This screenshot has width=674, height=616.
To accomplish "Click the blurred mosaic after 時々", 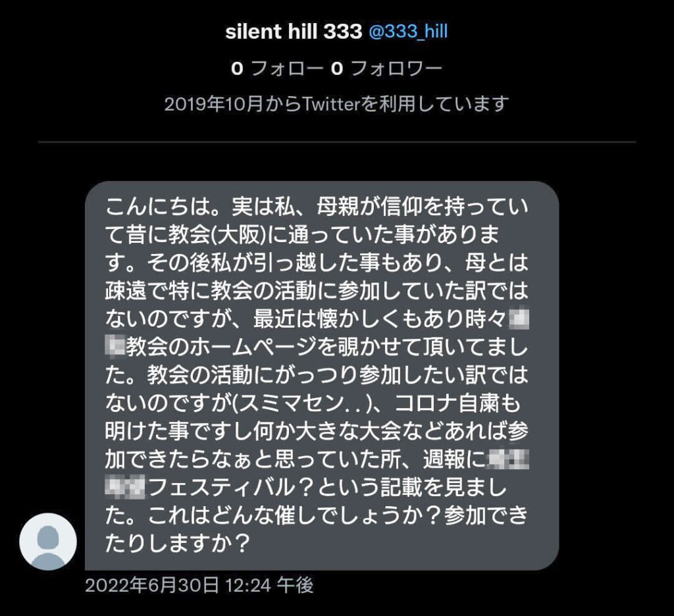I will tap(519, 319).
